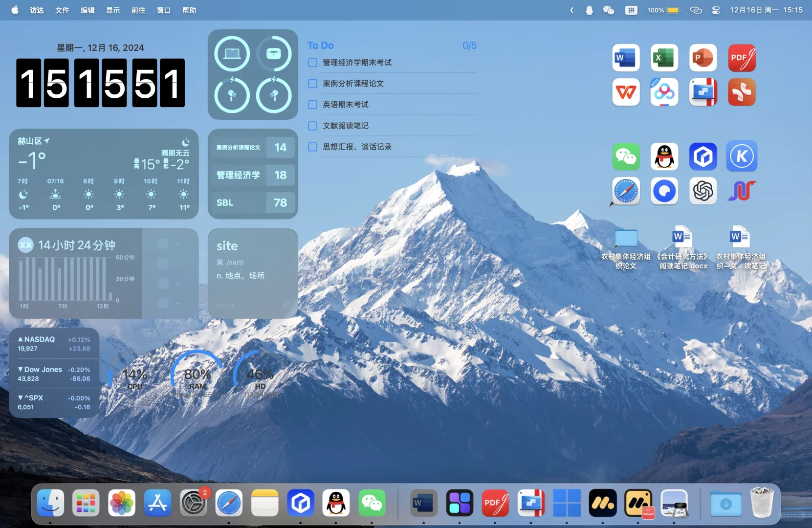Open System Settings with badge in Dock

[x=194, y=503]
